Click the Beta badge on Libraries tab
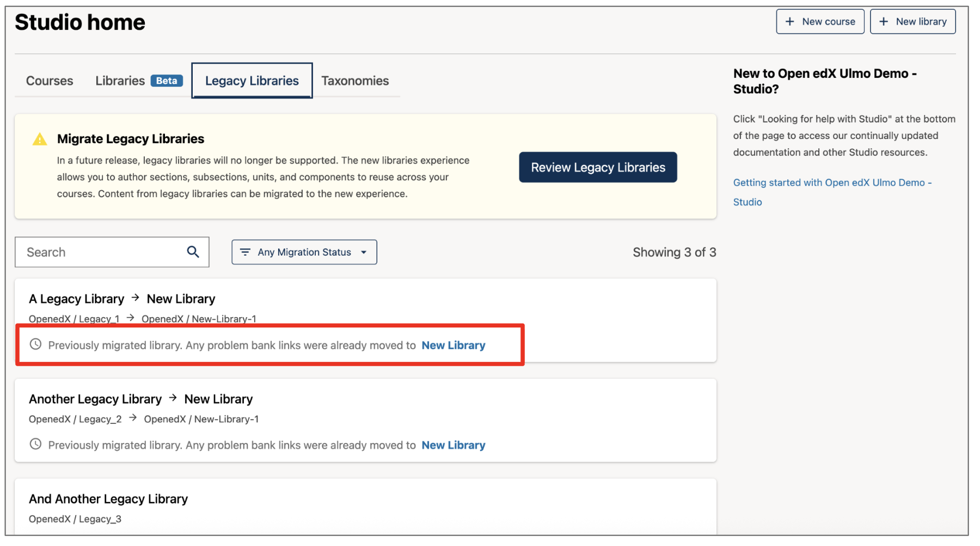980x546 pixels. [166, 80]
